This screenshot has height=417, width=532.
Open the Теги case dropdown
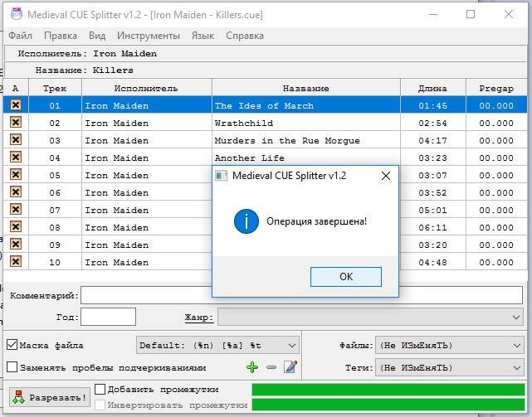click(x=449, y=367)
